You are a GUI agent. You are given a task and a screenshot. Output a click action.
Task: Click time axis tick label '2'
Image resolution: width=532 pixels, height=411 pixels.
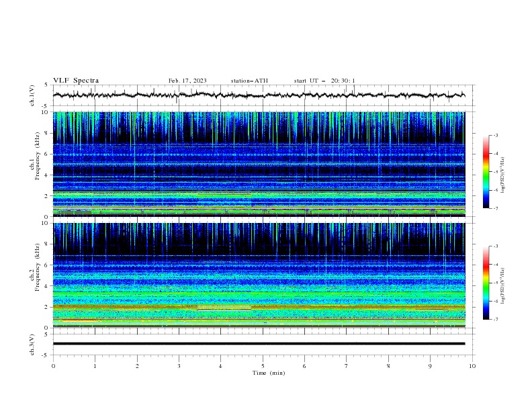coord(137,366)
